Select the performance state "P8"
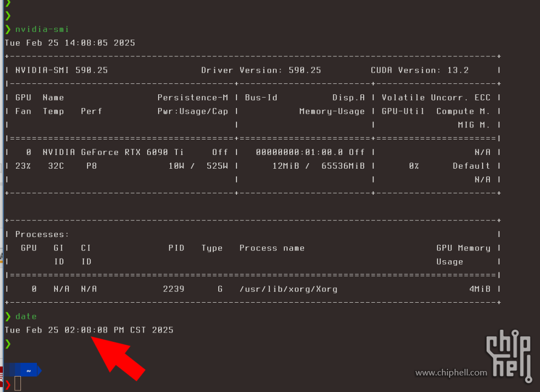This screenshot has width=540, height=392. coord(91,166)
